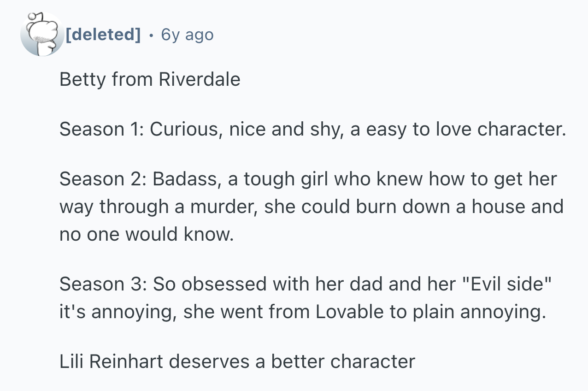
Task: Click the phrase "easy to love character"
Action: (x=465, y=130)
